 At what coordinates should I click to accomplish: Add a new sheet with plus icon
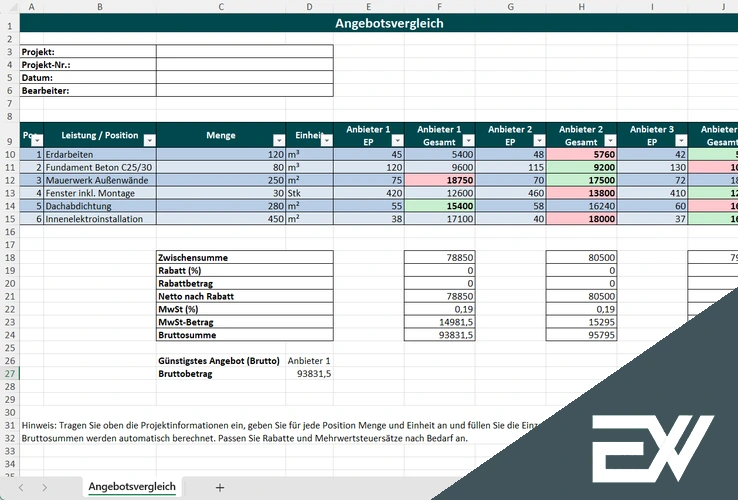tap(220, 488)
